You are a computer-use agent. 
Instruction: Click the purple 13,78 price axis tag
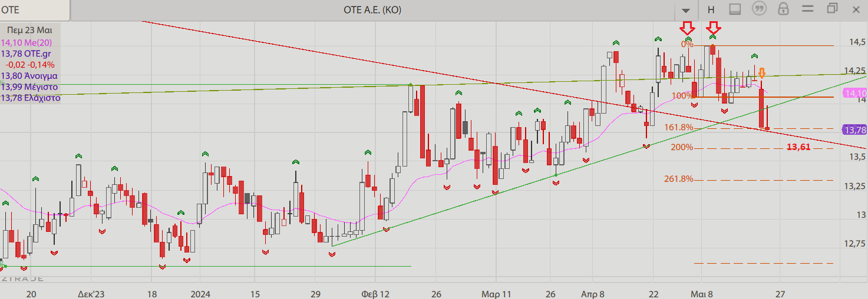pyautogui.click(x=855, y=130)
